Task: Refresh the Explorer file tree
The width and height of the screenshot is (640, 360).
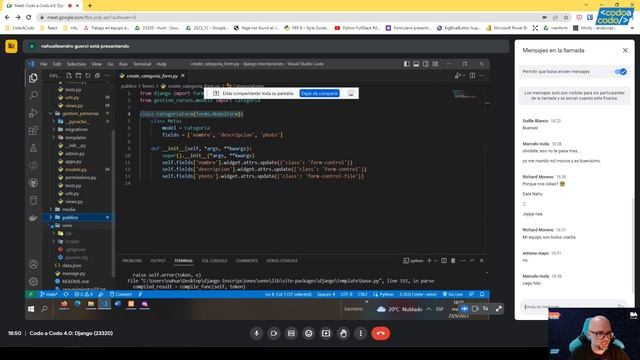Action: pos(88,76)
